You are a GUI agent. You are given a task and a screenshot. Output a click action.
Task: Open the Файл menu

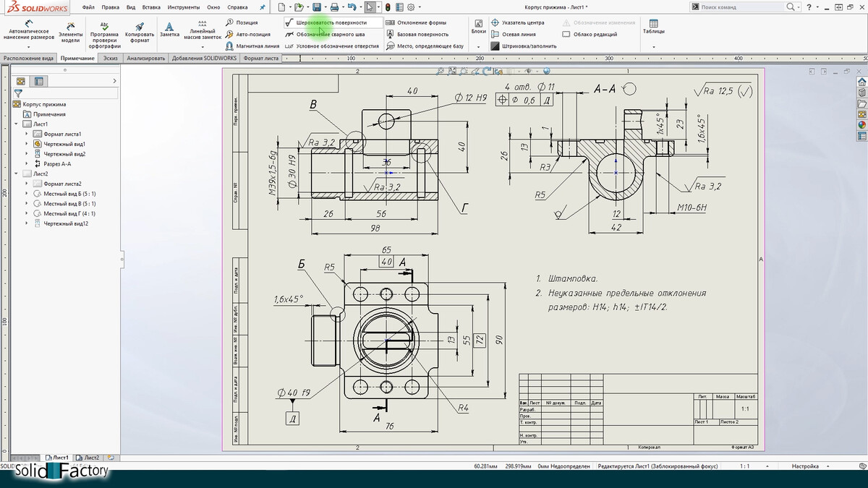pos(88,7)
